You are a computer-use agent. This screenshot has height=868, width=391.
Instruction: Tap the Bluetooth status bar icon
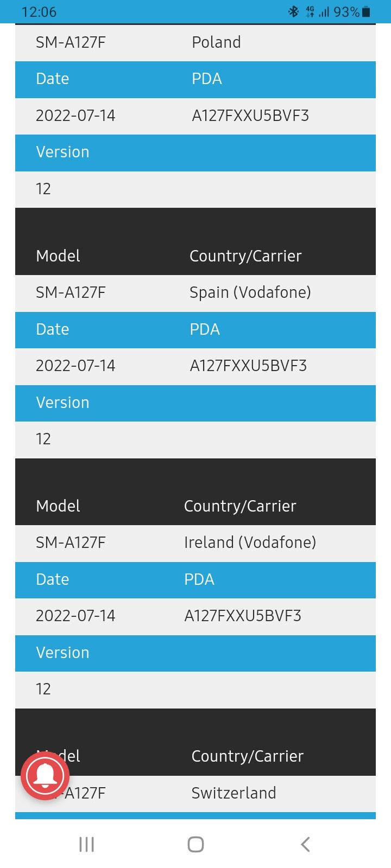(x=293, y=11)
